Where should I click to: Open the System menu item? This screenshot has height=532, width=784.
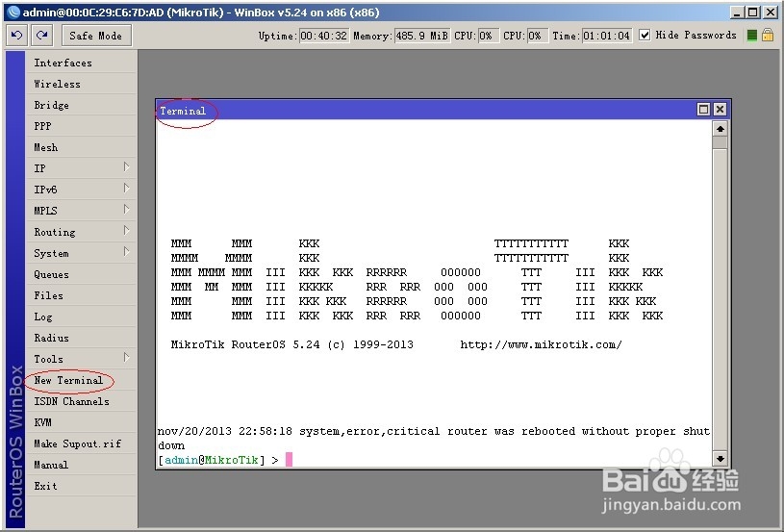81,253
